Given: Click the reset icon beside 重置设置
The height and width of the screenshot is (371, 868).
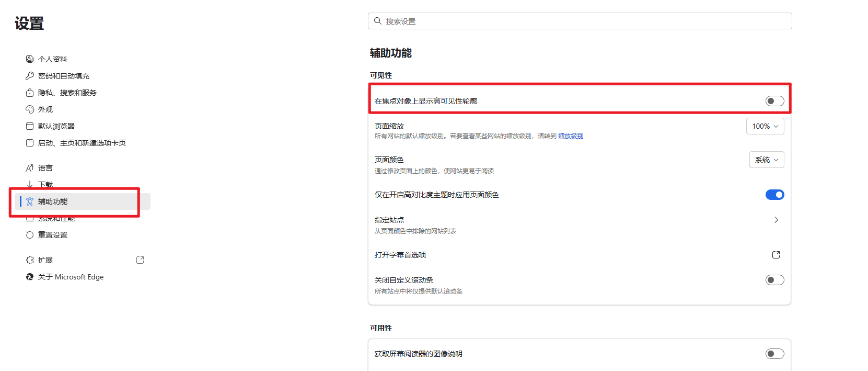Looking at the screenshot, I should click(x=30, y=235).
